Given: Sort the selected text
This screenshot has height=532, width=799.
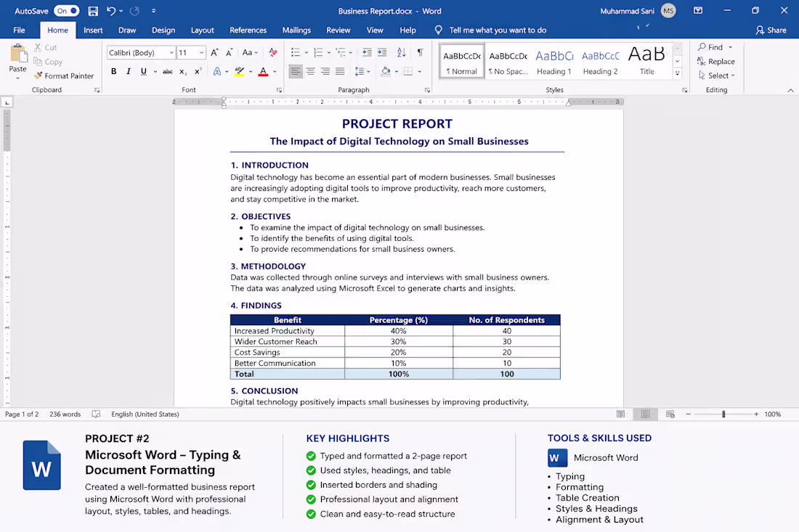Looking at the screenshot, I should pos(401,52).
